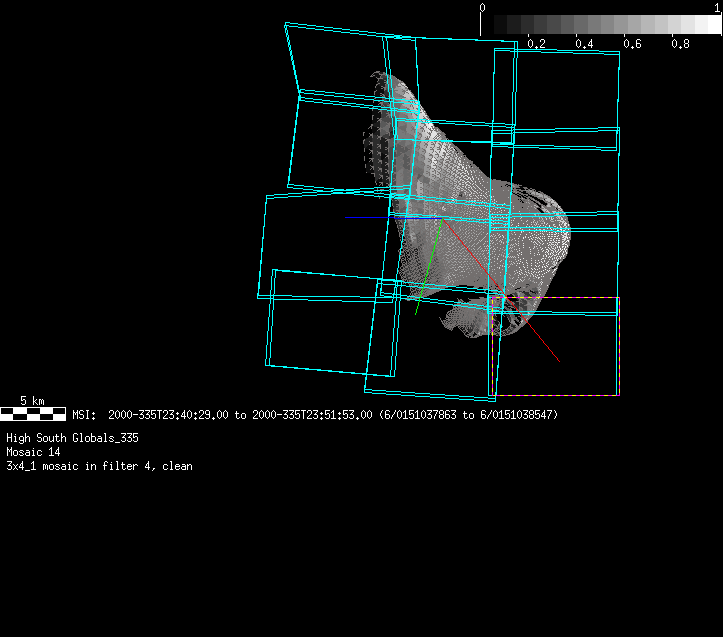Click the '3x4_1 mosaic in filter 4, clean' text
Image resolution: width=723 pixels, height=637 pixels.
pyautogui.click(x=99, y=466)
